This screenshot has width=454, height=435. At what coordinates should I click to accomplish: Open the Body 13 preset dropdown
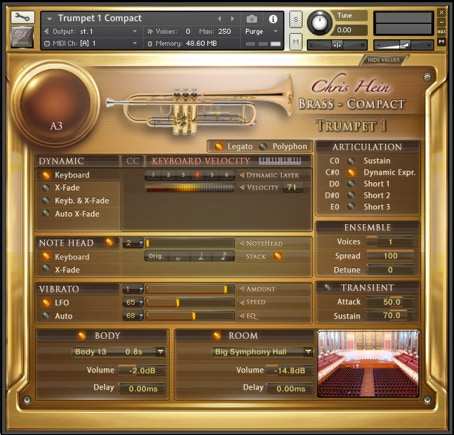[x=119, y=352]
